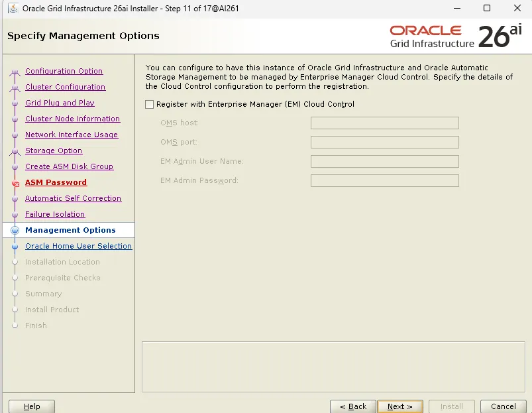The height and width of the screenshot is (413, 532).
Task: Click the step bullet beside Automatic Self Correction
Action: click(15, 199)
